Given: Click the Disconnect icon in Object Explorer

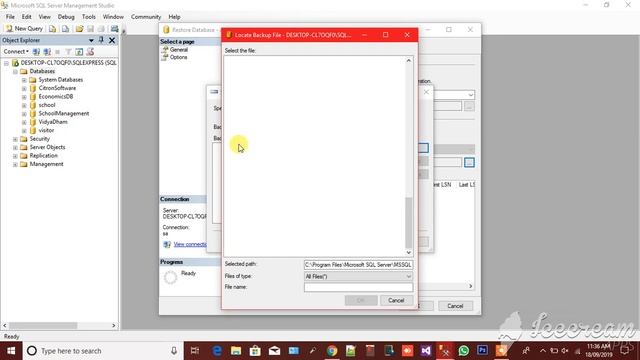Looking at the screenshot, I should coord(47,51).
